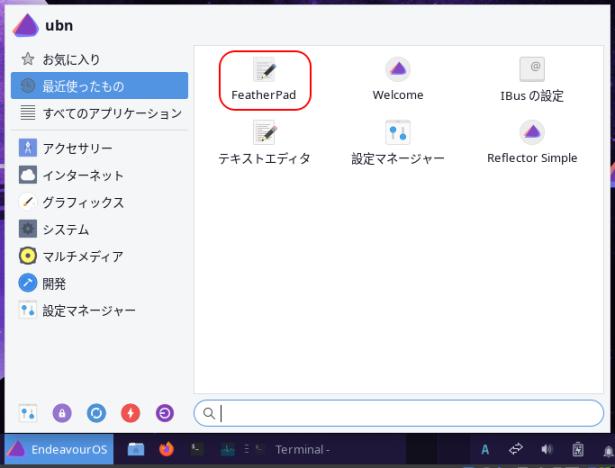
Task: Focus the application search field
Action: (398, 413)
